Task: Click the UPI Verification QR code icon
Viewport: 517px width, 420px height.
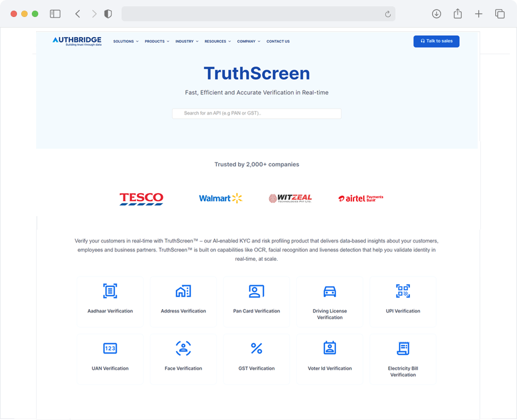Action: tap(403, 291)
